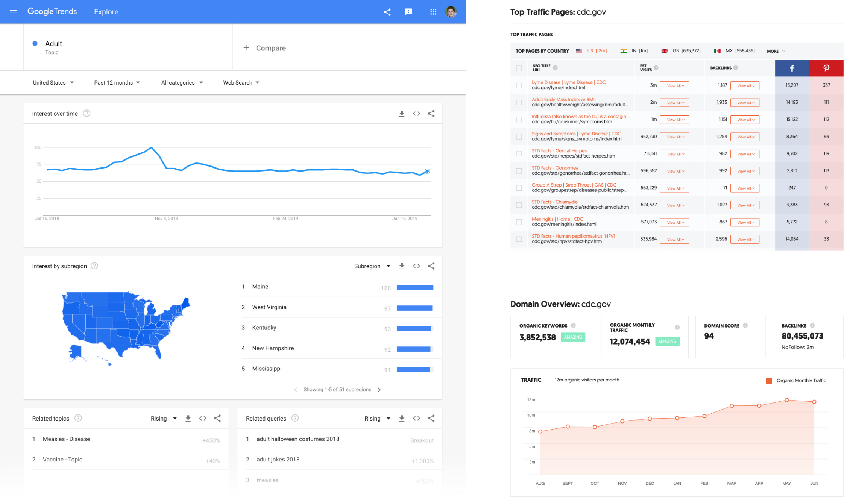Download Interest over time data

point(402,114)
